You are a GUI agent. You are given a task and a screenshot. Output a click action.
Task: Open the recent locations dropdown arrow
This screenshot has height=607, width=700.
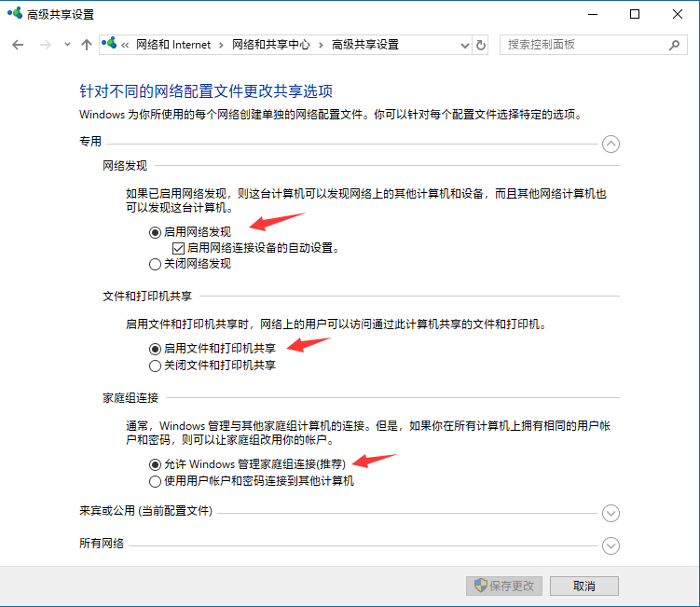point(65,45)
